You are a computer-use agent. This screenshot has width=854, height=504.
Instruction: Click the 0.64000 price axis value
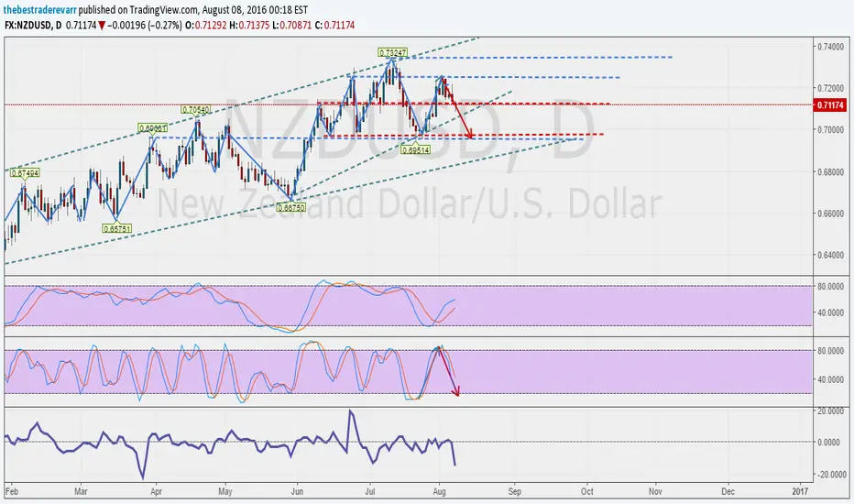(x=830, y=255)
